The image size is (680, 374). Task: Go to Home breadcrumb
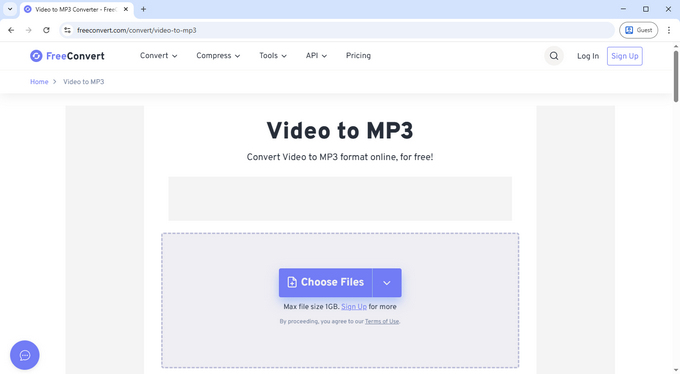[x=39, y=82]
